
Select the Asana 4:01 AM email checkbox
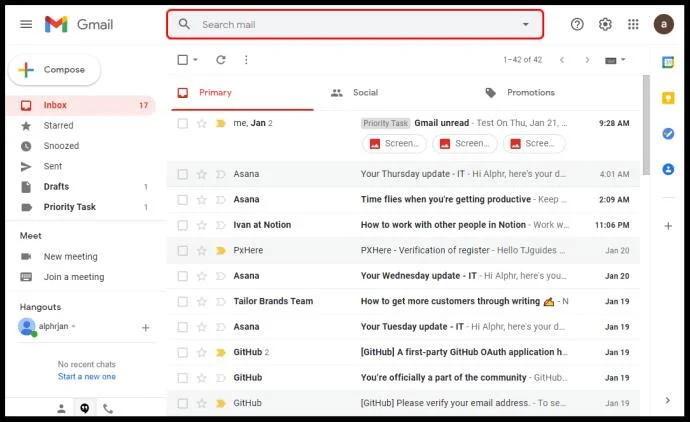[x=183, y=174]
